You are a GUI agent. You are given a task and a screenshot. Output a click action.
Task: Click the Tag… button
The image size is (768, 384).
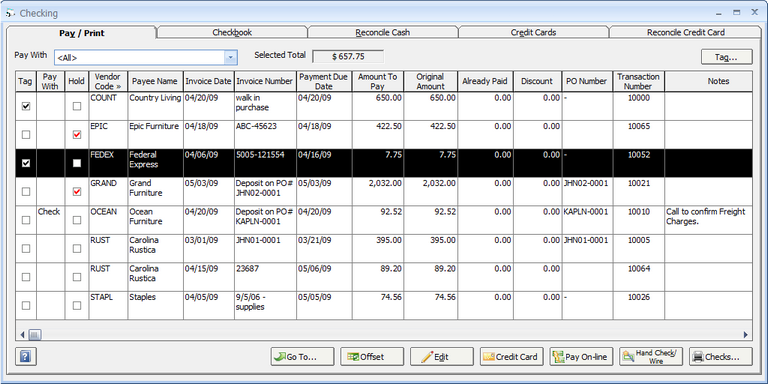[726, 57]
